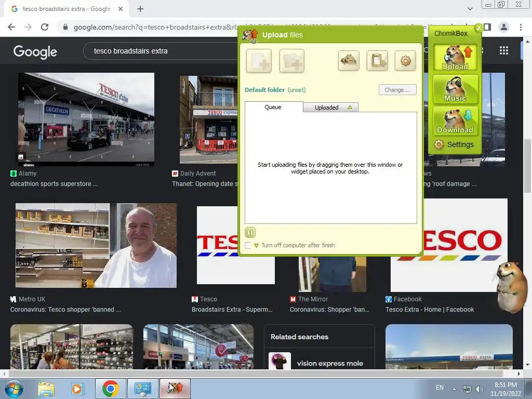This screenshot has height=399, width=532.
Task: Open the Metro UK shopper image
Action: tap(96, 245)
